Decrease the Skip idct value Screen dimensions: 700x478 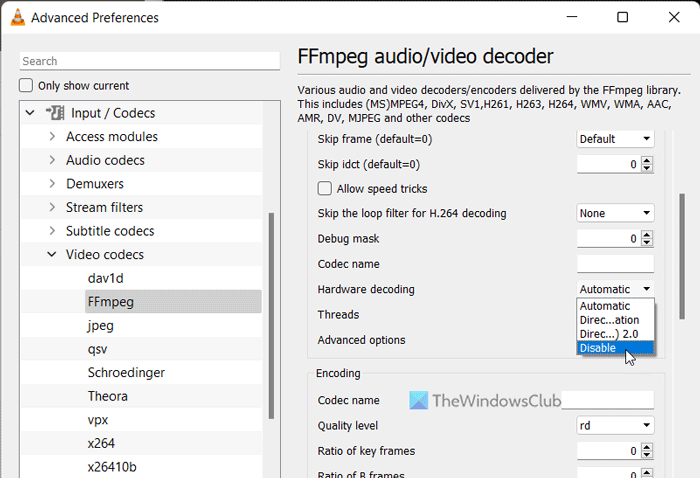pos(647,168)
